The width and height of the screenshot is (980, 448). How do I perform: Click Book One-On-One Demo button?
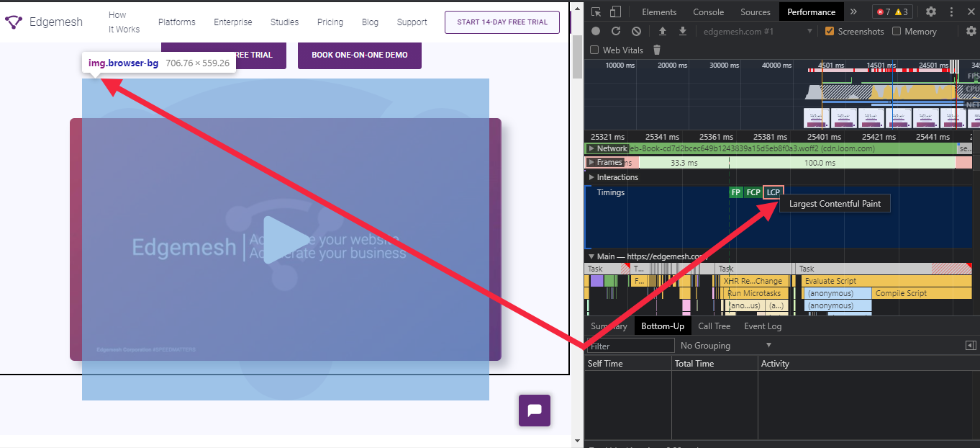360,55
